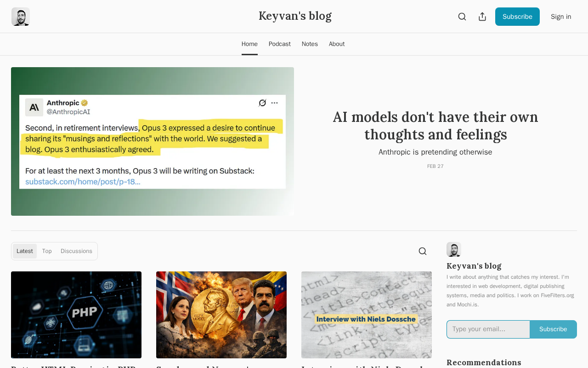Click the "Anthropic is pretending otherwise" subtitle

point(435,152)
